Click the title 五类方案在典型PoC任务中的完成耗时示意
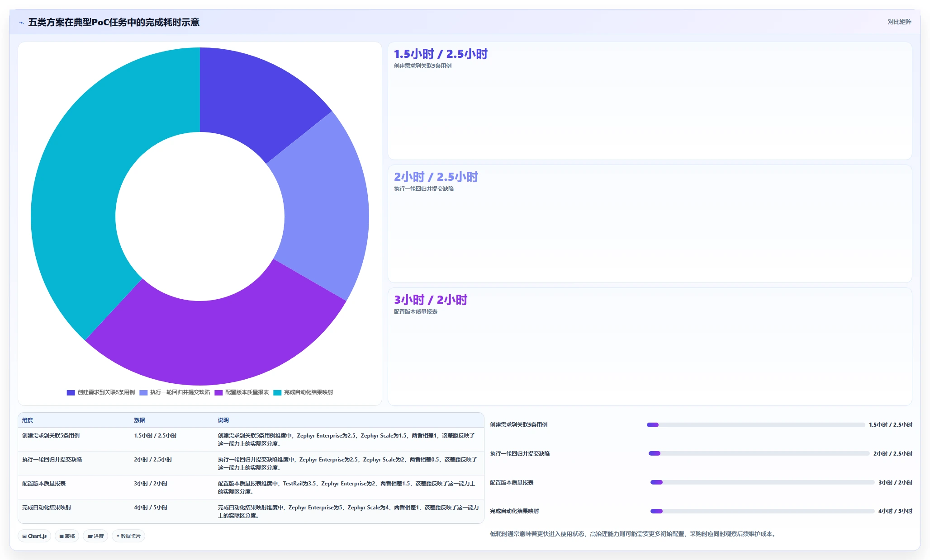 pos(114,22)
